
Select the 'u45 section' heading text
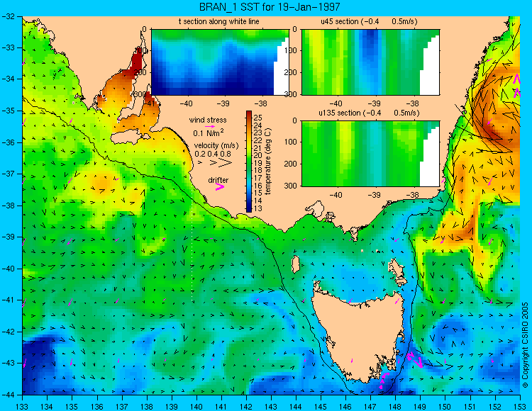340,21
